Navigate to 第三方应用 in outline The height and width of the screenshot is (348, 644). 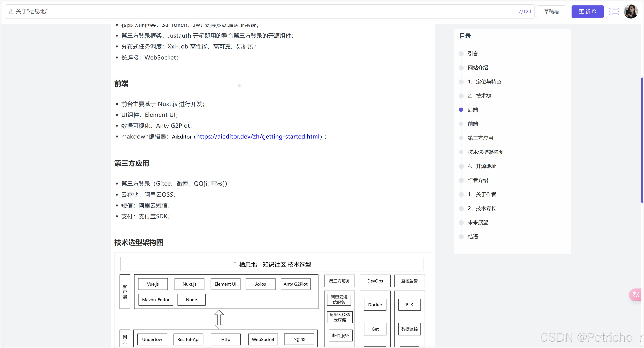(480, 138)
